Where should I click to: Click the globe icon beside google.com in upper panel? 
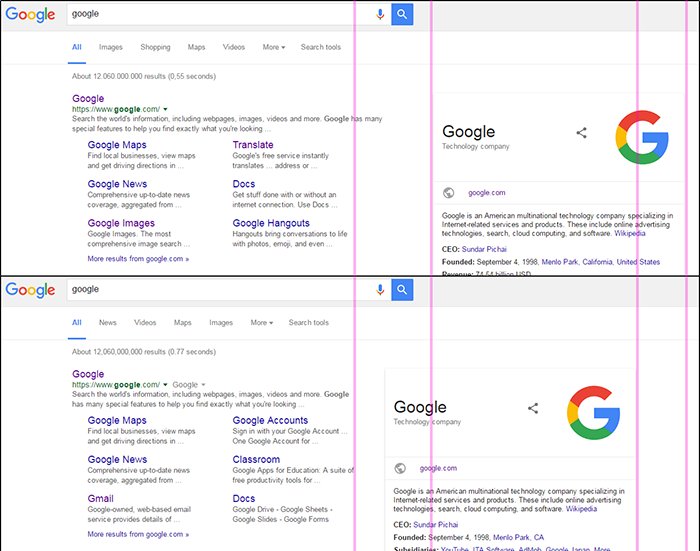click(x=449, y=193)
